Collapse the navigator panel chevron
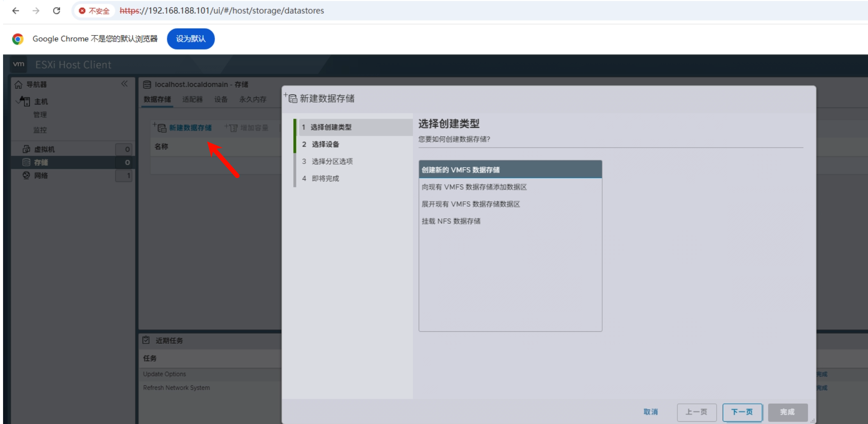 tap(124, 84)
